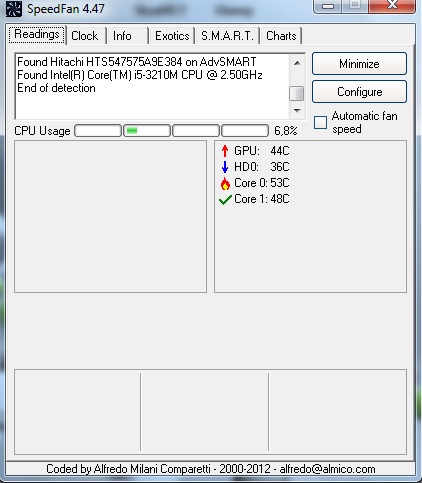422x483 pixels.
Task: Click the 'Found Hitachi HTS547575A9E384 on AdvSMART' line
Action: pyautogui.click(x=137, y=62)
